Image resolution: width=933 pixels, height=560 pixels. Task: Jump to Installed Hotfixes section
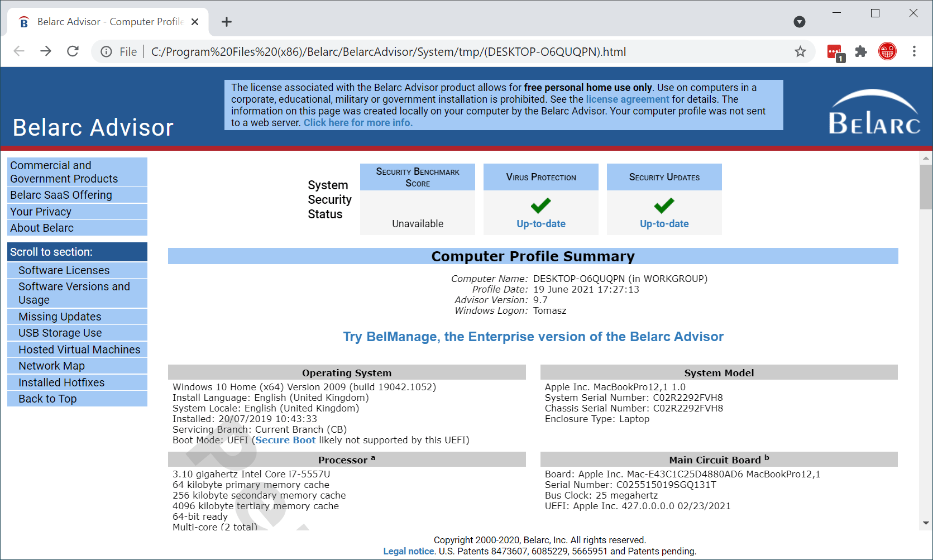(77, 382)
